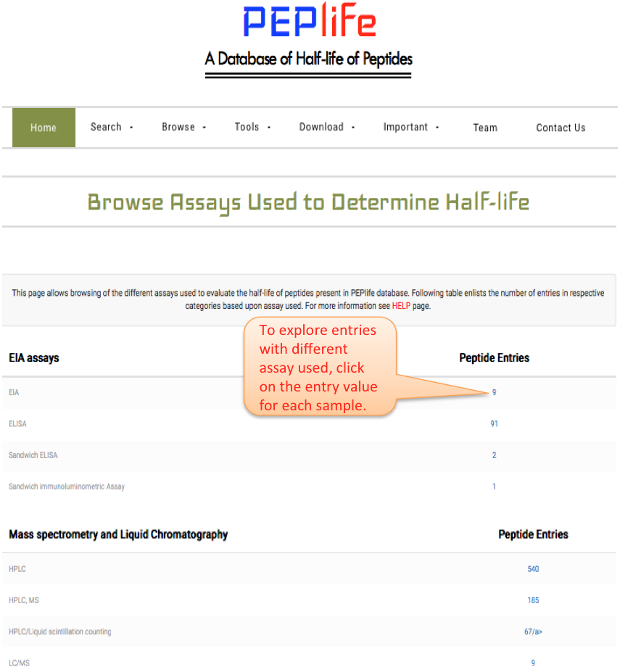Viewport: 620px width, 672px height.
Task: Click the PEPlife logo at top
Action: click(x=309, y=23)
